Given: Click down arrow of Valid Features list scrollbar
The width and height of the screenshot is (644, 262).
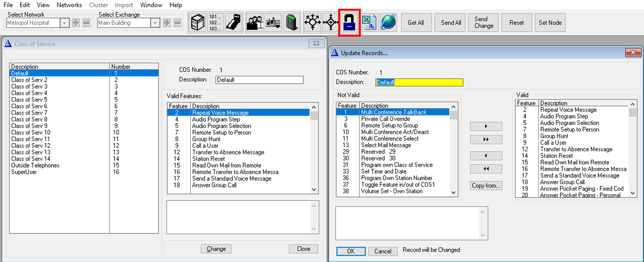Looking at the screenshot, I should tap(314, 190).
